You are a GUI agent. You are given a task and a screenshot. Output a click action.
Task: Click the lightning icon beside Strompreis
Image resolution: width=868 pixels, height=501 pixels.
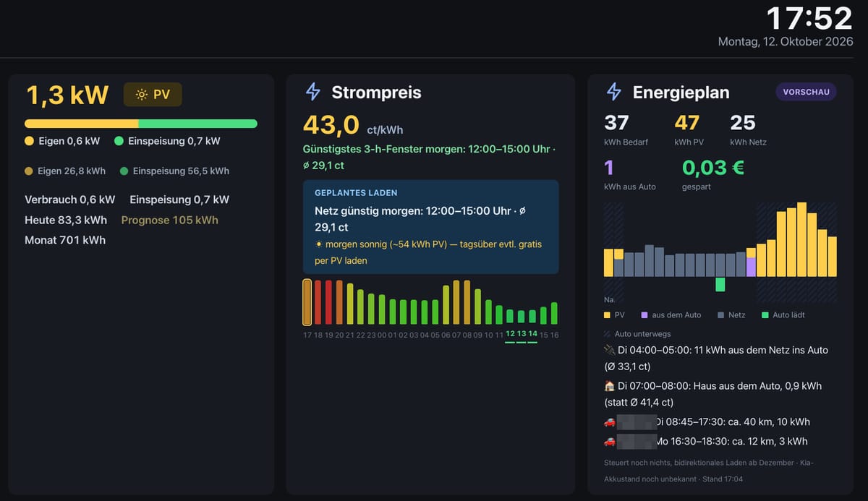[312, 92]
